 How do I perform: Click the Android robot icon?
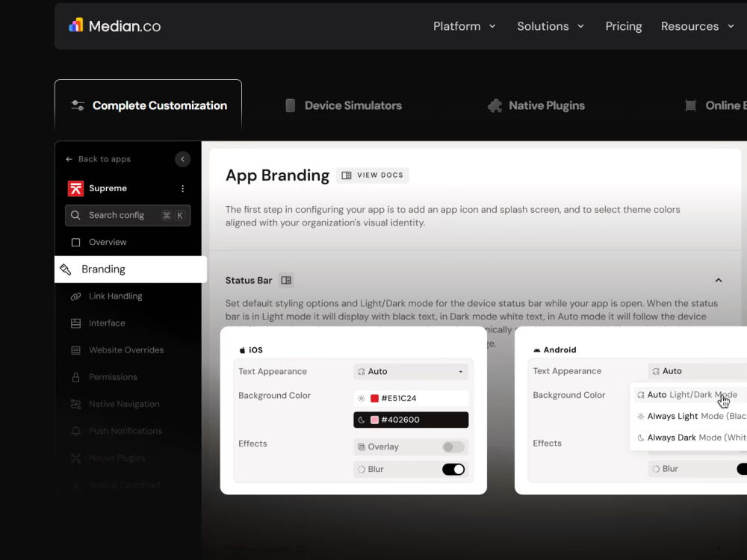[537, 350]
